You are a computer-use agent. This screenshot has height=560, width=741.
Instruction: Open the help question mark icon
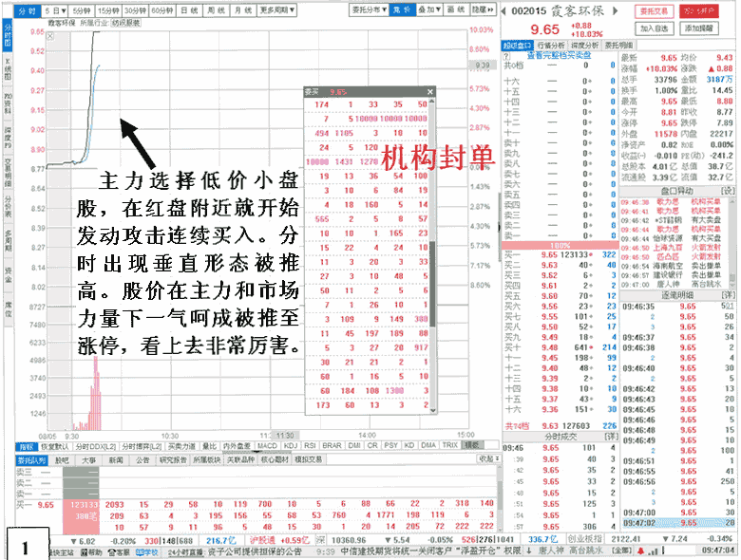pos(506,56)
